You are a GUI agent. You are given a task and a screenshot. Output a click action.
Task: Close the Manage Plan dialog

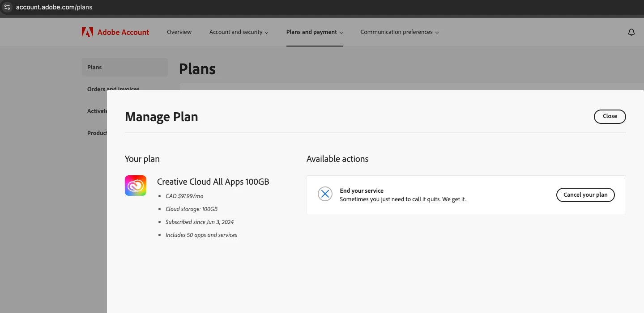pos(610,116)
